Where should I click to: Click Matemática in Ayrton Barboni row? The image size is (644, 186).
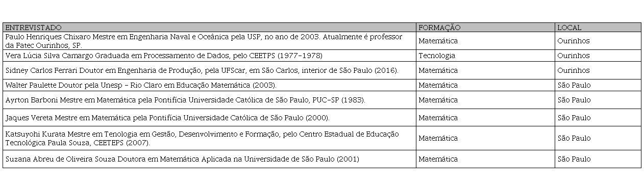click(438, 100)
